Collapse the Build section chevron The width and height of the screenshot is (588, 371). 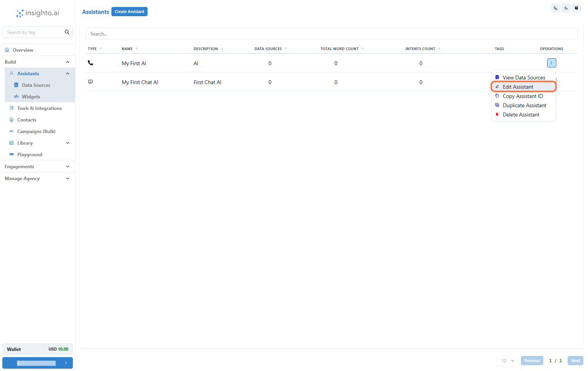[68, 62]
